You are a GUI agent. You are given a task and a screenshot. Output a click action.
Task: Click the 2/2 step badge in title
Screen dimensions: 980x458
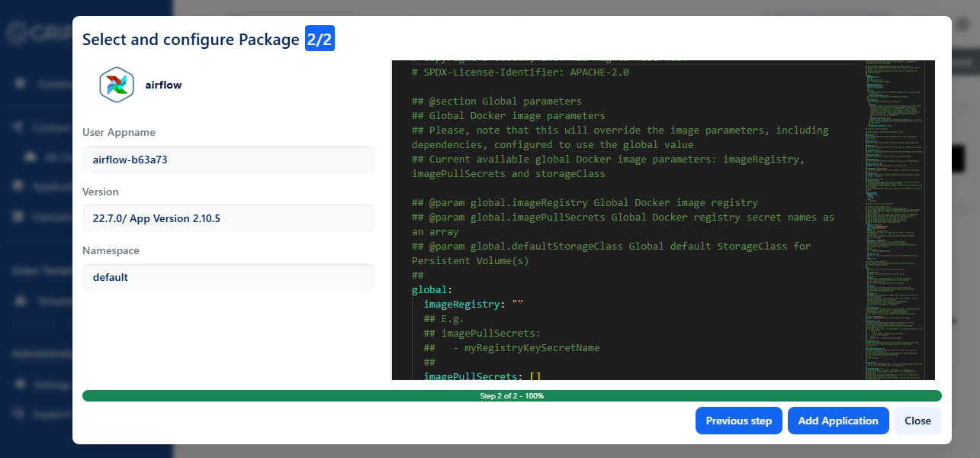click(x=320, y=39)
